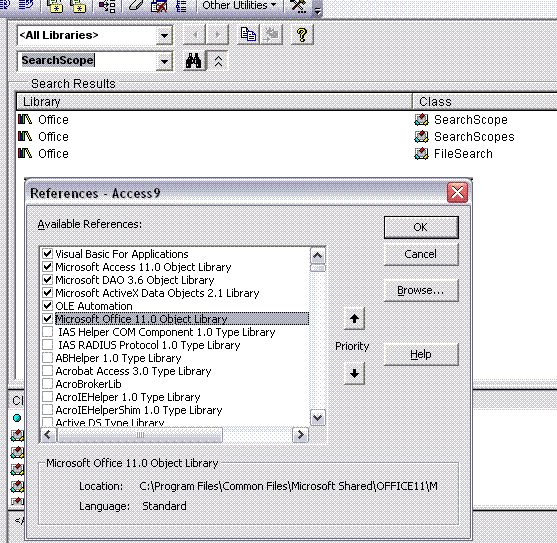Screen dimensions: 557x543
Task: Close the References dialog with red X
Action: (x=457, y=193)
